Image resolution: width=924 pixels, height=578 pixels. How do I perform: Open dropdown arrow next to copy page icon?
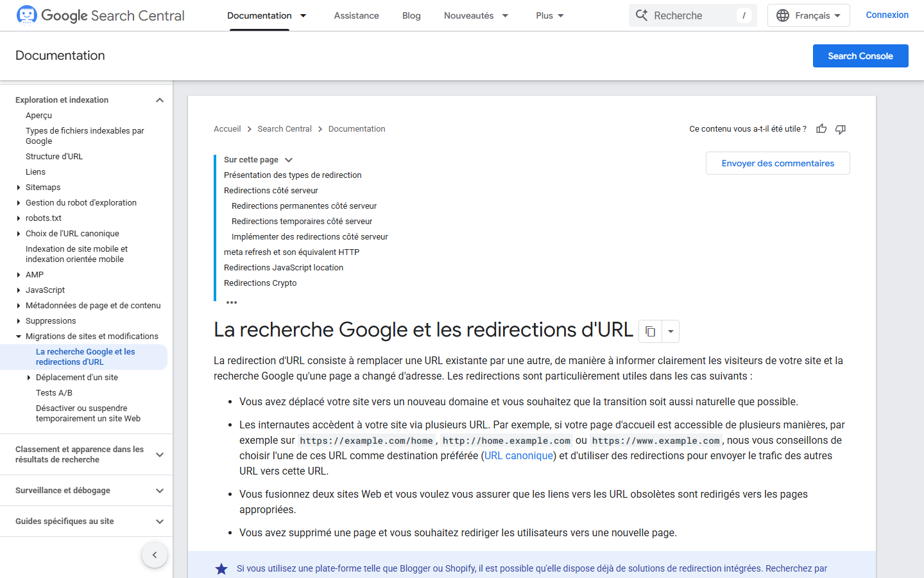tap(671, 331)
